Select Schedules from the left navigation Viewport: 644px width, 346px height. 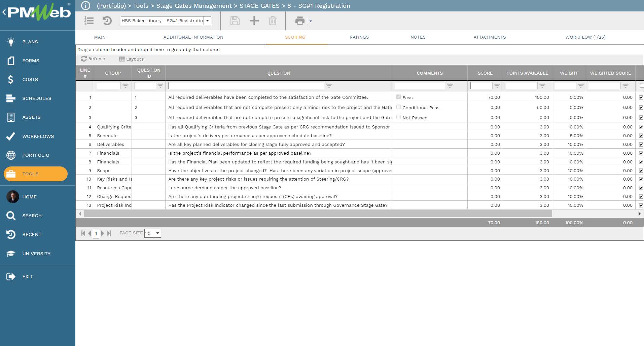37,98
